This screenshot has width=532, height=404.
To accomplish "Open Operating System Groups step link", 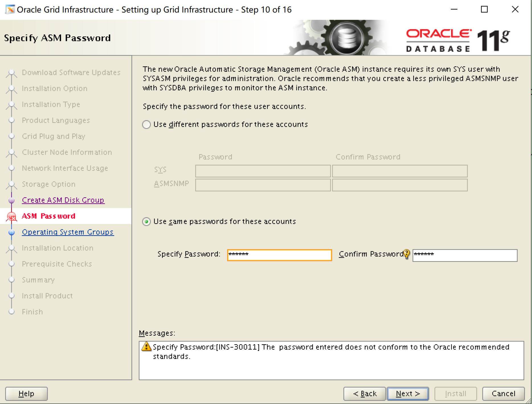I will tap(68, 232).
